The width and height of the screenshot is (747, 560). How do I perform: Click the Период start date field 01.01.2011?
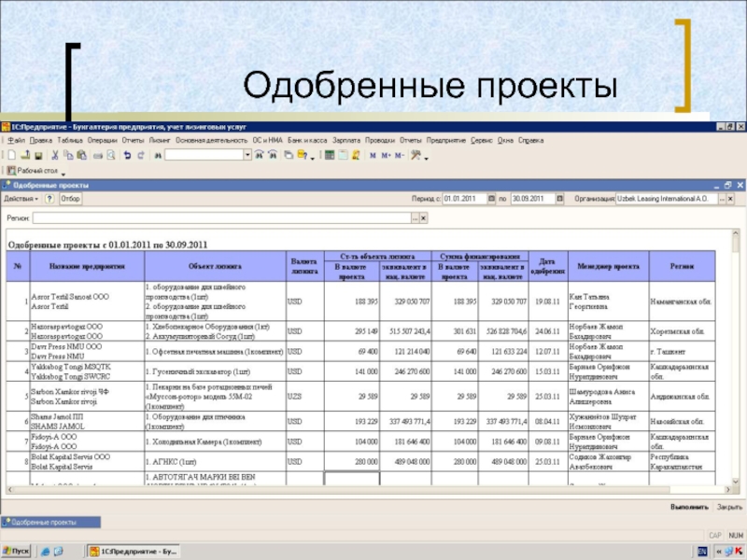pyautogui.click(x=464, y=199)
